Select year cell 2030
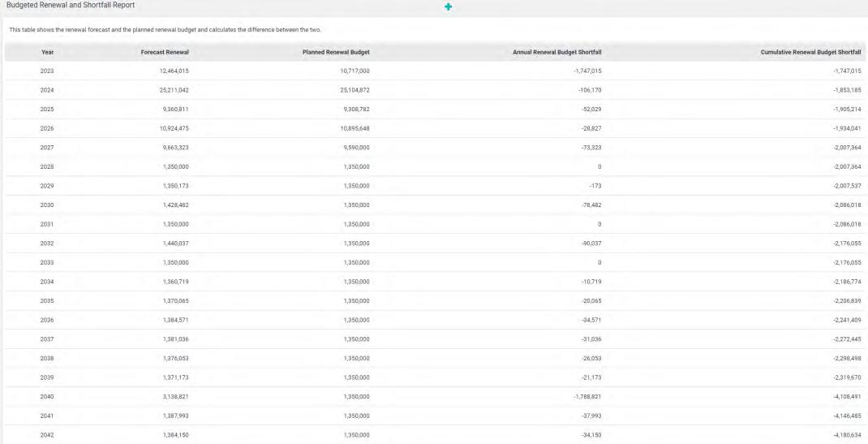 [x=47, y=205]
